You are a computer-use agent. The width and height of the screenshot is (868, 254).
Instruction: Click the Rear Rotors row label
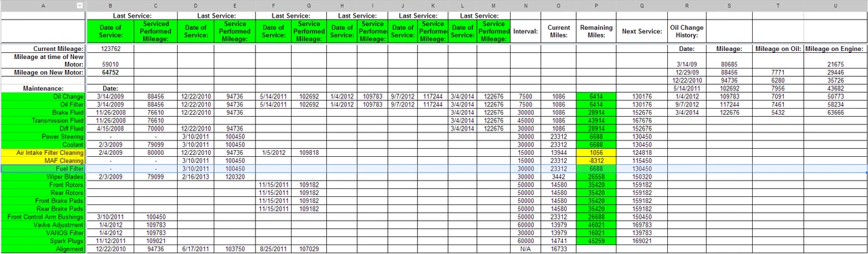pyautogui.click(x=43, y=193)
